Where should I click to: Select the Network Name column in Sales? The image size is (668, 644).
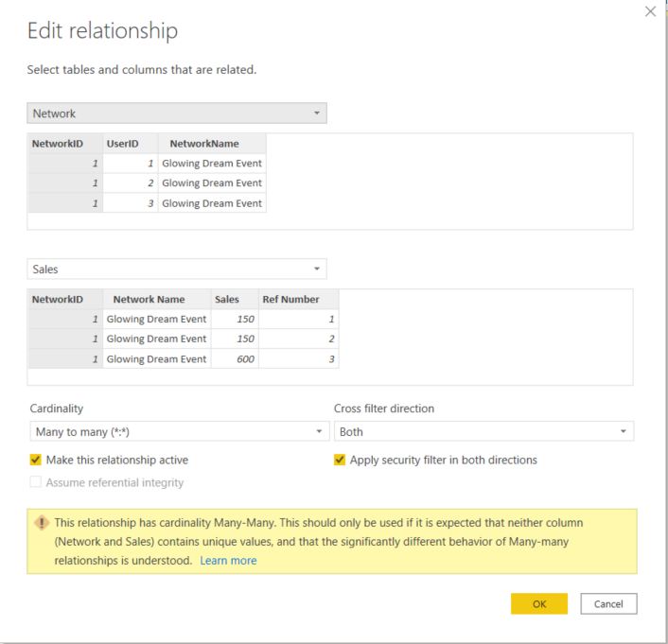click(157, 300)
